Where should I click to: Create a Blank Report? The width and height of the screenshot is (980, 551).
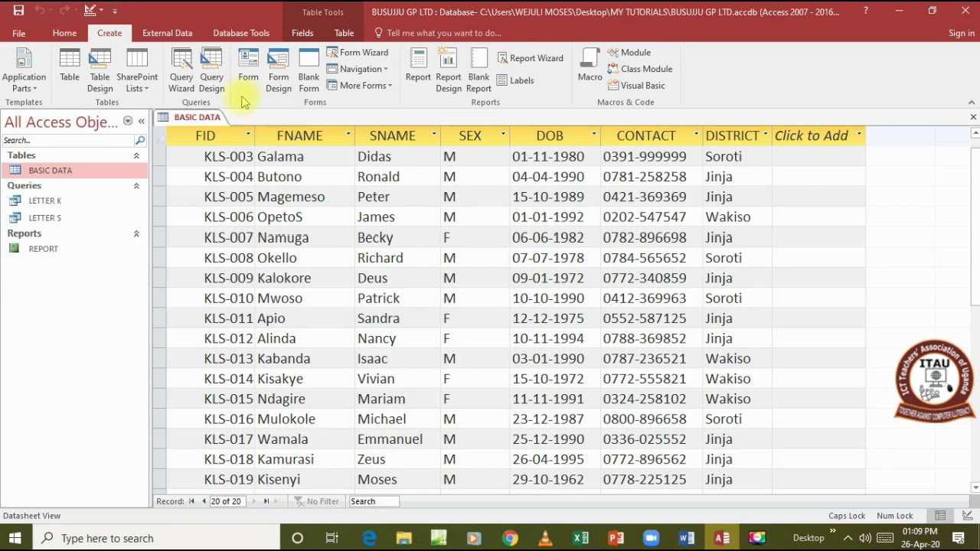(479, 70)
